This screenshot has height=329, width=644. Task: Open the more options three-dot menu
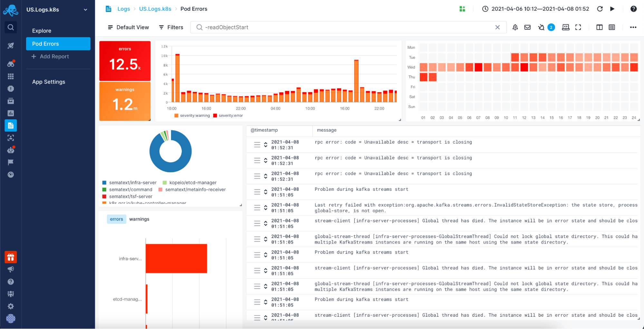coord(633,27)
